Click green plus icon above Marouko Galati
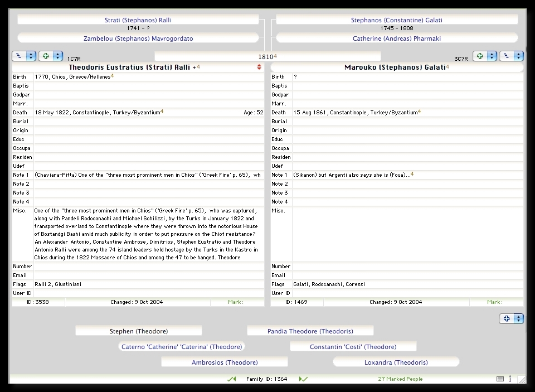 (480, 56)
